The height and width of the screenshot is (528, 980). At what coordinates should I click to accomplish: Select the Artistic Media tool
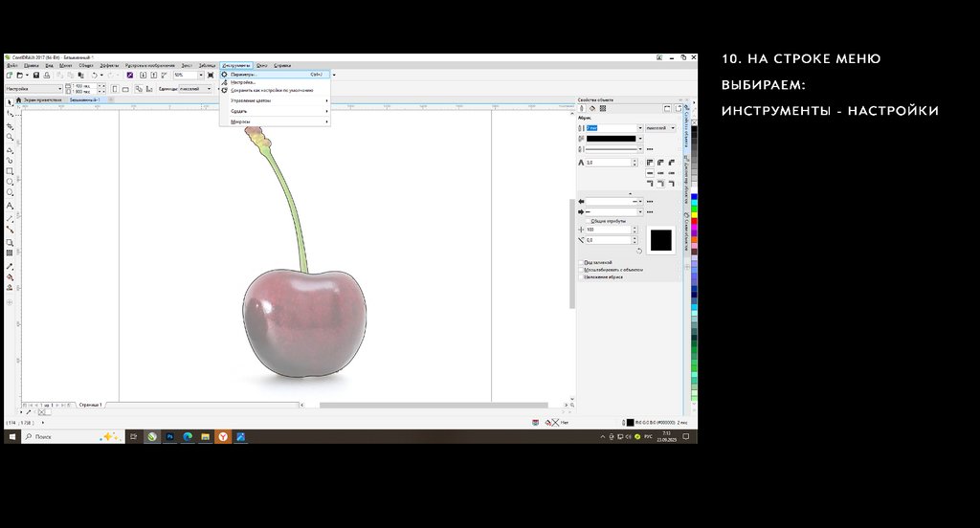tap(10, 160)
